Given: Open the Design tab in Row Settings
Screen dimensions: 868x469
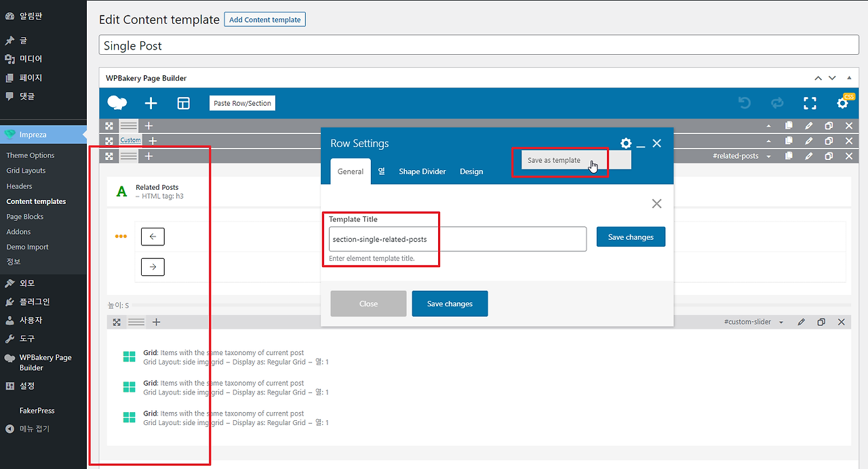Looking at the screenshot, I should [471, 171].
